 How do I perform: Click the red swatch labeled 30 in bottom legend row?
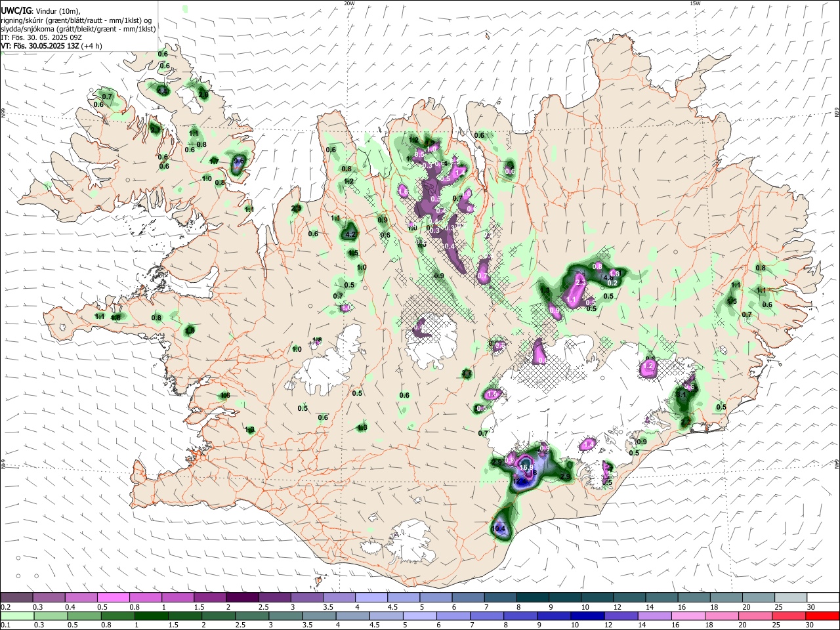tap(822, 616)
